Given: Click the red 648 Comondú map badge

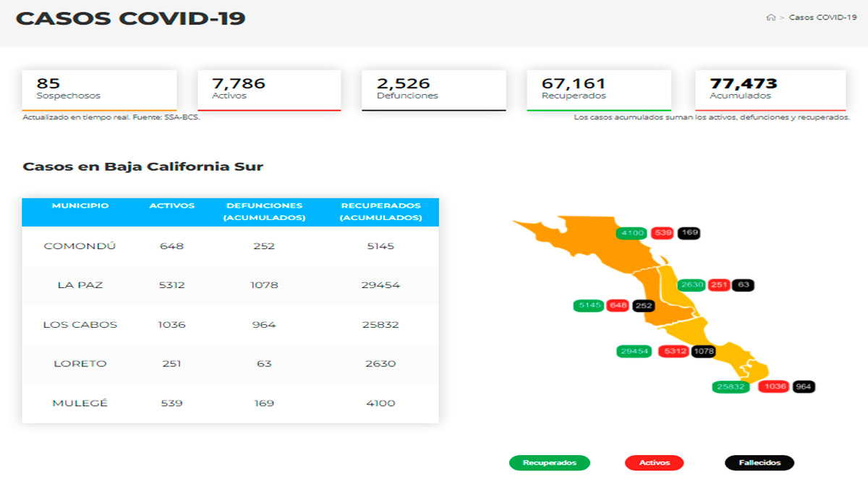Looking at the screenshot, I should [617, 305].
